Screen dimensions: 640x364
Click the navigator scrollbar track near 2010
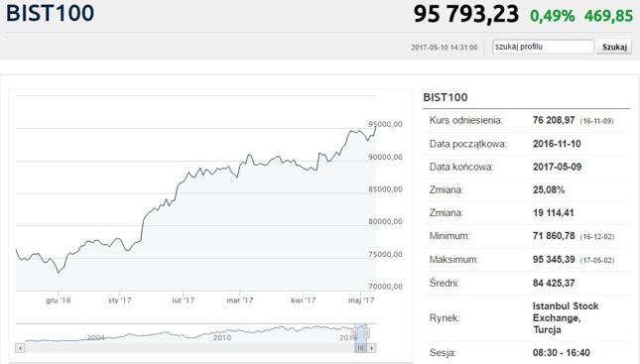pos(222,348)
